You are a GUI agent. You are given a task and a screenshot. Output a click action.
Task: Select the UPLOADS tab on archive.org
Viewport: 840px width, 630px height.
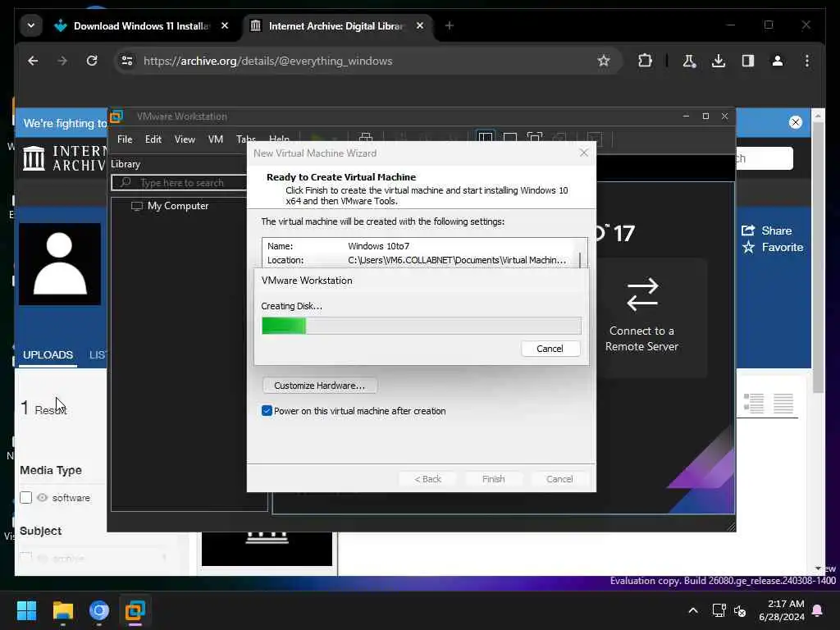(48, 355)
